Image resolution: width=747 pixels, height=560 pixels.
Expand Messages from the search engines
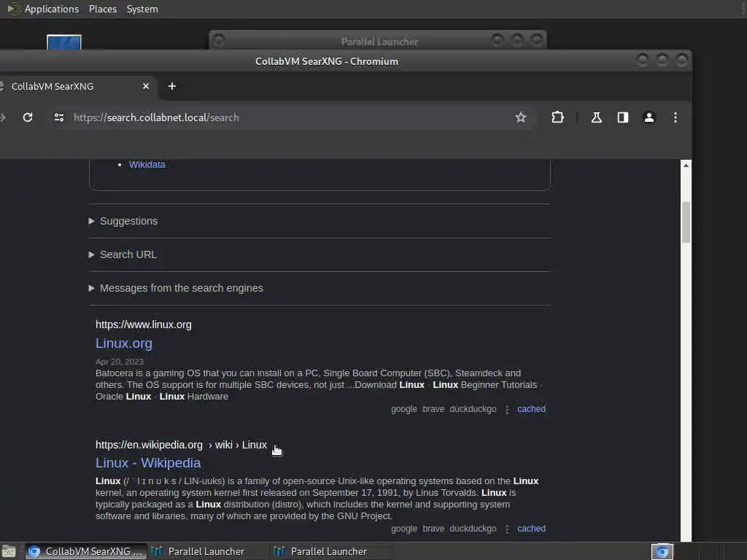[x=176, y=288]
